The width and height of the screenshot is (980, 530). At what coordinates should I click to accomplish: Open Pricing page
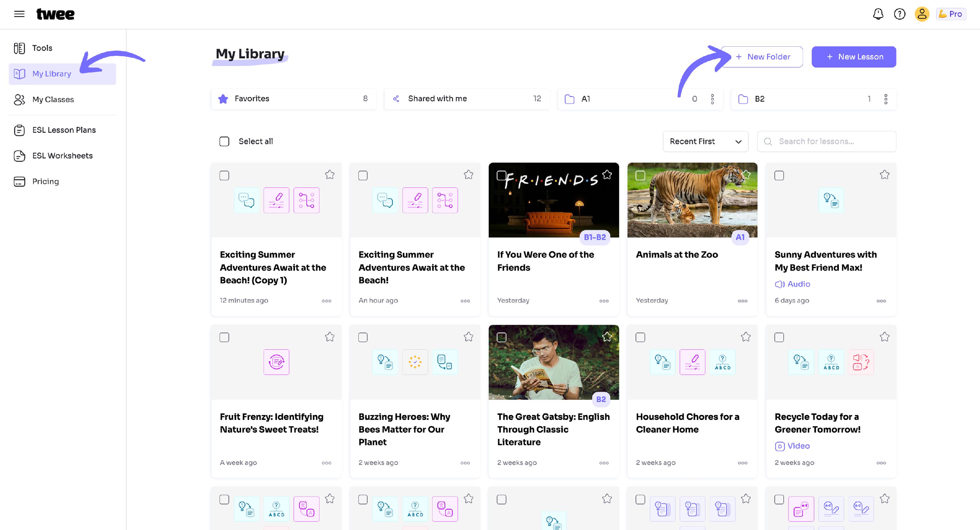tap(62, 181)
